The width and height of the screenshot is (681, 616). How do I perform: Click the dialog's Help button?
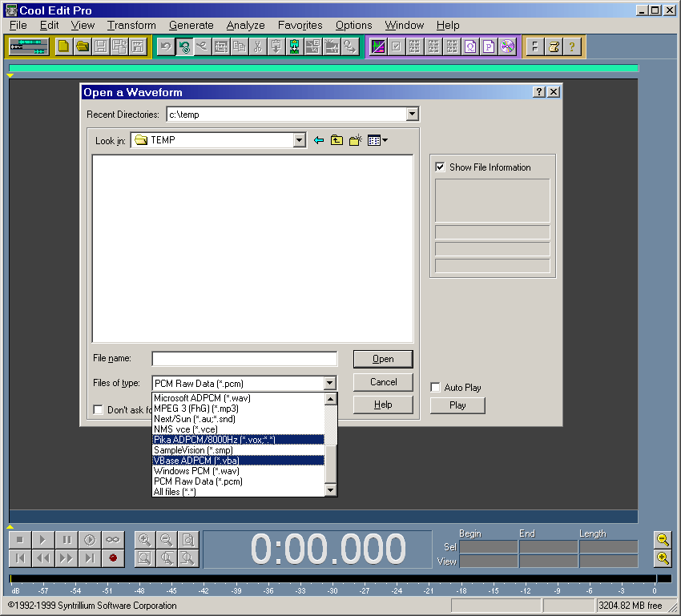click(x=383, y=405)
